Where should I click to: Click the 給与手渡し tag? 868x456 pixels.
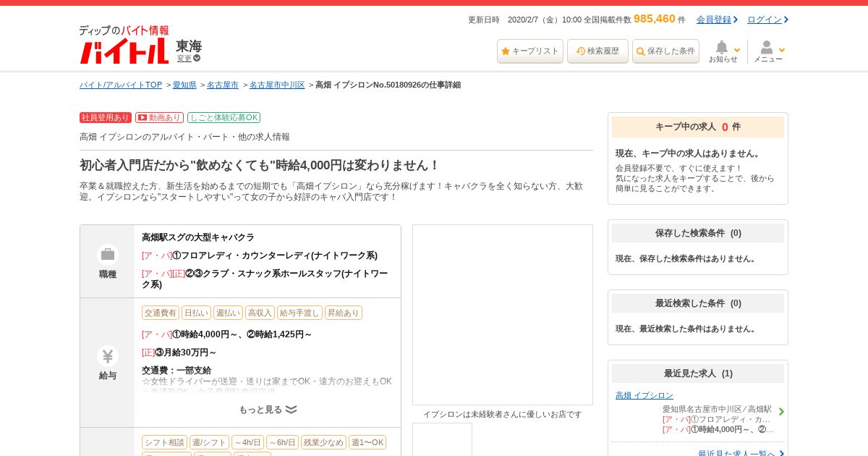[x=299, y=313]
